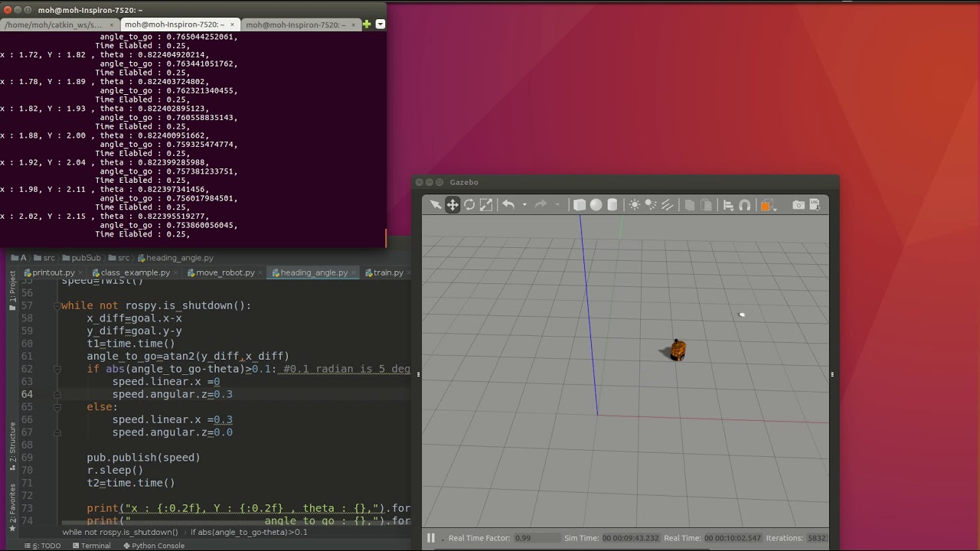Close the heading_angle.py editor tab

[x=353, y=272]
